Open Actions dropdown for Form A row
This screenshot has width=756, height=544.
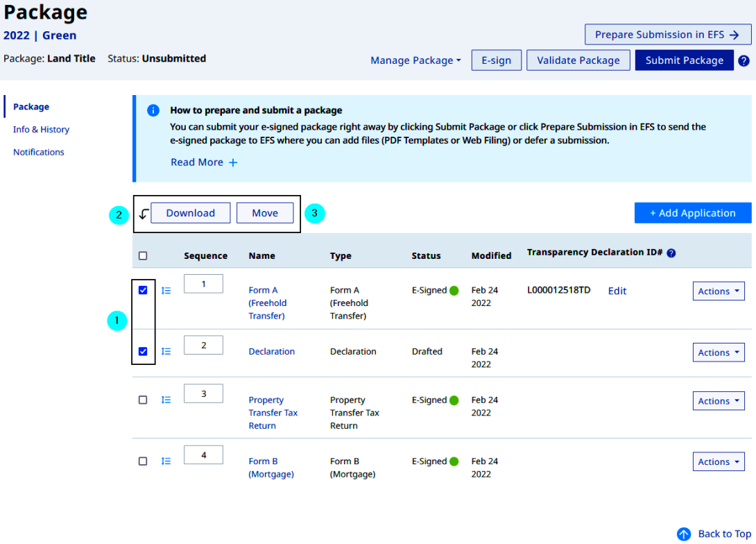coord(718,291)
